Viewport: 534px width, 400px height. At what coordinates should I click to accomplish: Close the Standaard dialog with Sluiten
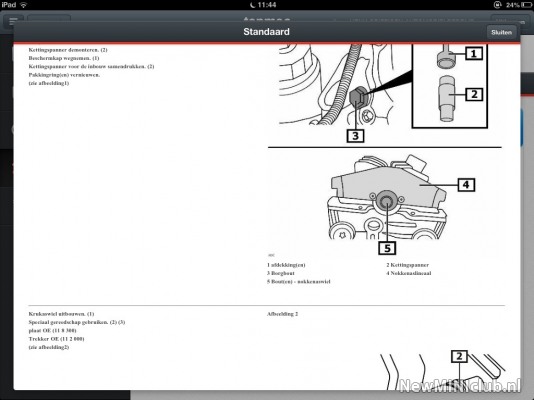(x=501, y=32)
